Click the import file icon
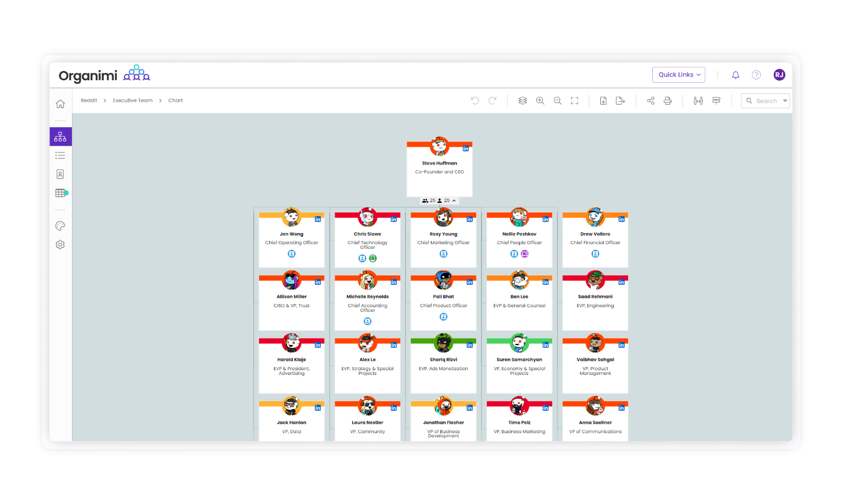The image size is (842, 504). (603, 100)
